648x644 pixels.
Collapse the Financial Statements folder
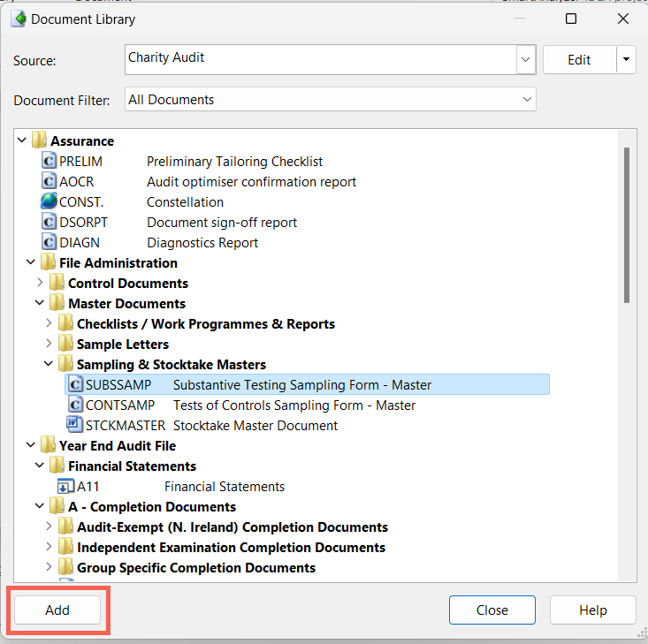[40, 466]
